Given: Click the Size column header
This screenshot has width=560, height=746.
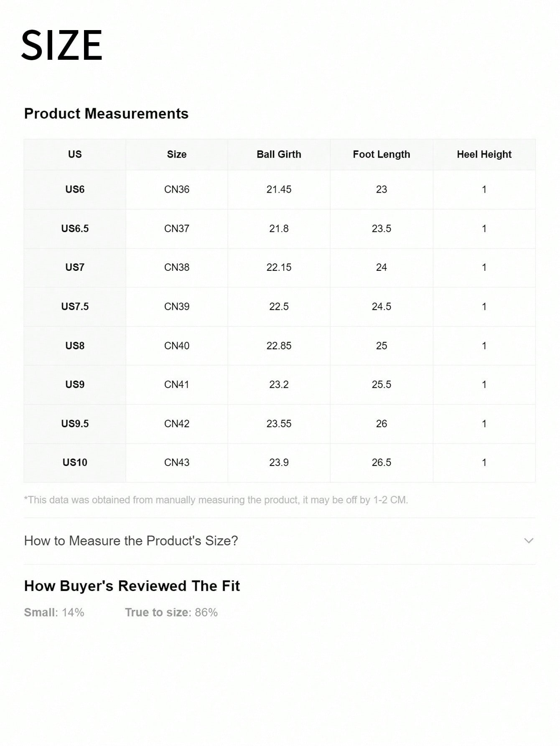Looking at the screenshot, I should coord(177,154).
